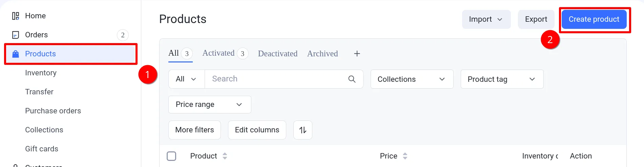Sort by Product column arrows
Image resolution: width=644 pixels, height=167 pixels.
pyautogui.click(x=225, y=156)
